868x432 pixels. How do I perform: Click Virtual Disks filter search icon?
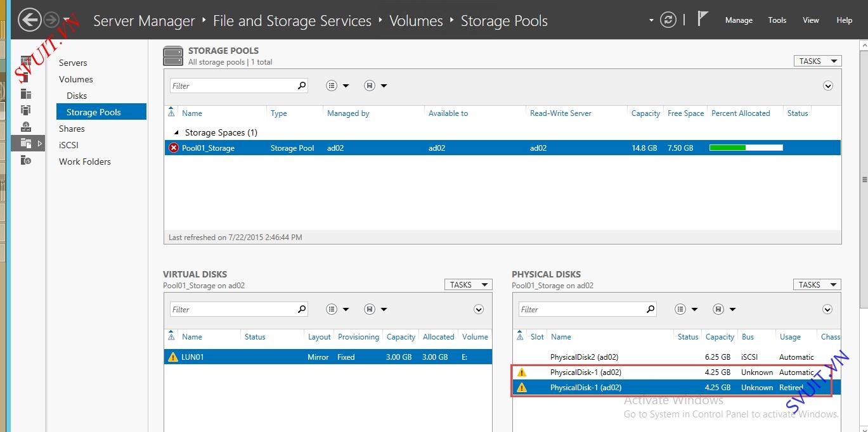[302, 309]
